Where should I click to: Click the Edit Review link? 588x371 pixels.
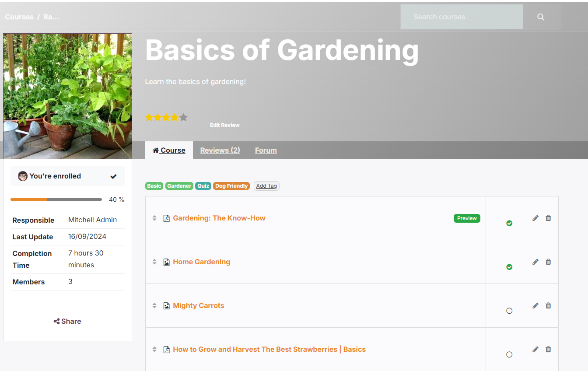[224, 125]
